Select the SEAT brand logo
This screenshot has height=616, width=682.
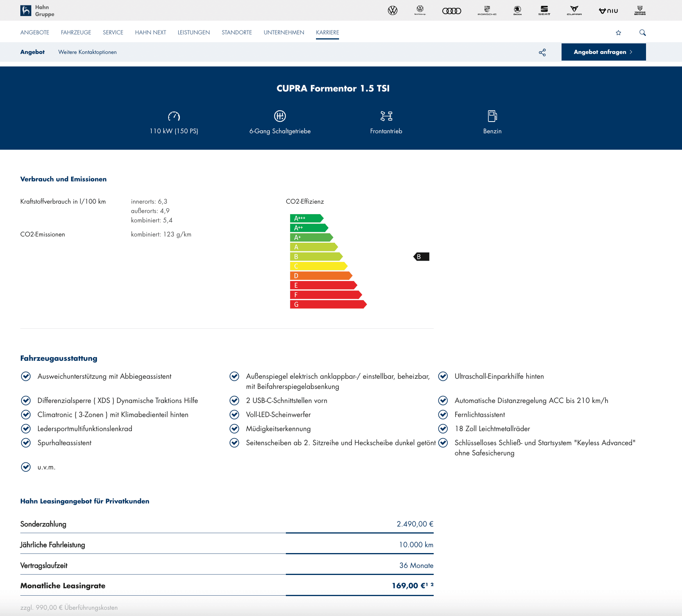544,11
